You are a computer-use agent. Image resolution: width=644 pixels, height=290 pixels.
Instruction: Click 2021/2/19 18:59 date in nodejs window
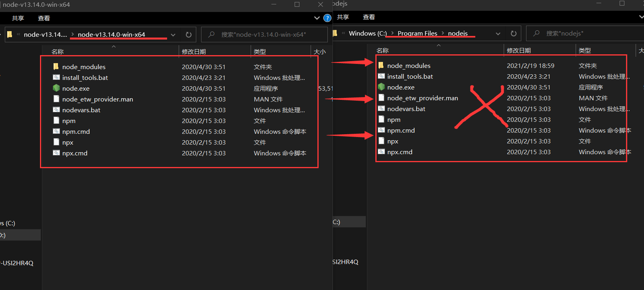(530, 66)
